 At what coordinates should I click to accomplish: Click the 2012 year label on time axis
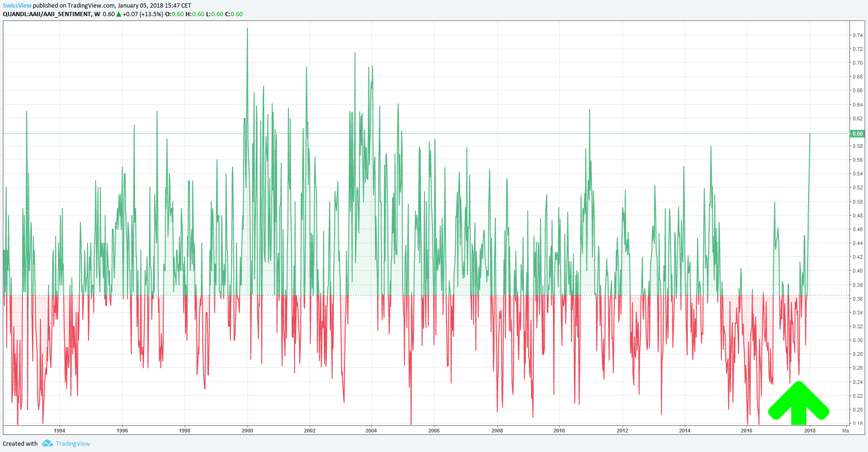click(622, 431)
